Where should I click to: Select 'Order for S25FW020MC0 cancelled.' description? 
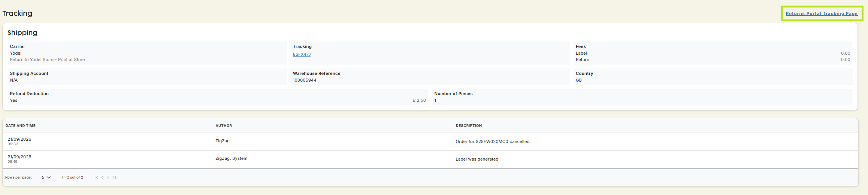pyautogui.click(x=493, y=141)
